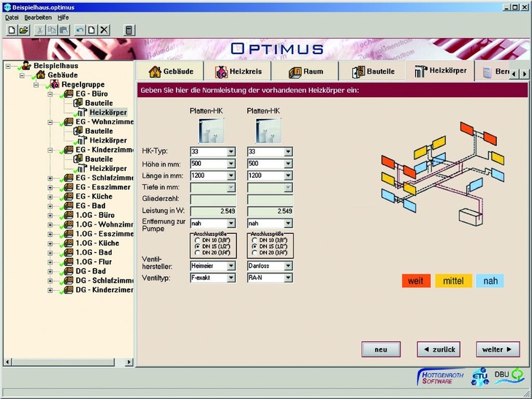
Task: Select DN 20 (3/4") for first radiator
Action: click(197, 253)
